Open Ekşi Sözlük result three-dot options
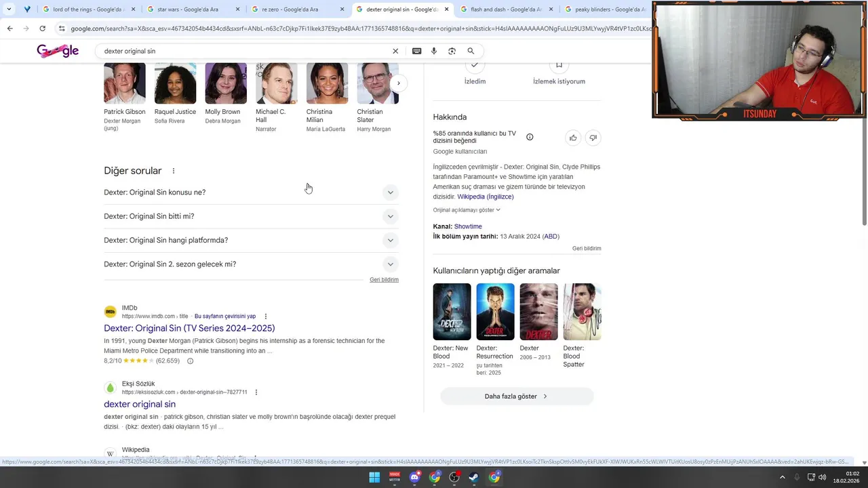 point(256,392)
